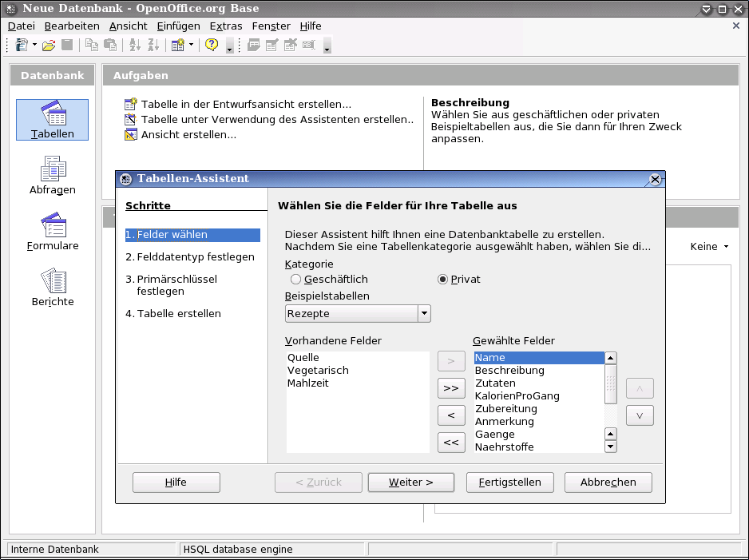Open the Abfragen section icon
The width and height of the screenshot is (749, 560).
tap(53, 175)
